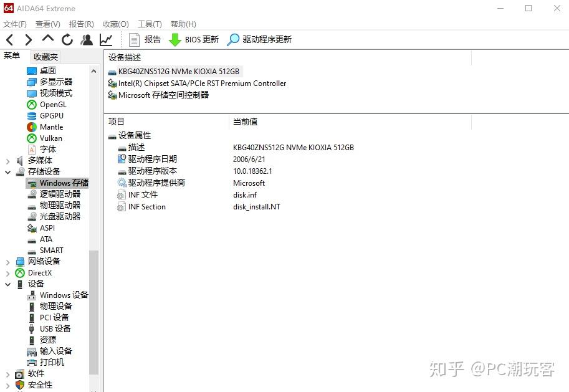Click the back navigation arrow
The height and width of the screenshot is (392, 569).
(x=9, y=39)
